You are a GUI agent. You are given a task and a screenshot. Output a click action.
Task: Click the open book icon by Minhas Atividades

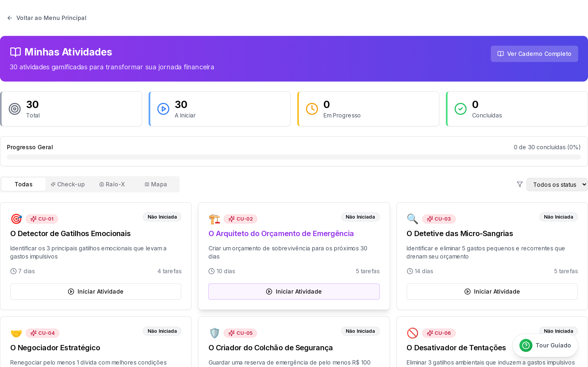(15, 52)
